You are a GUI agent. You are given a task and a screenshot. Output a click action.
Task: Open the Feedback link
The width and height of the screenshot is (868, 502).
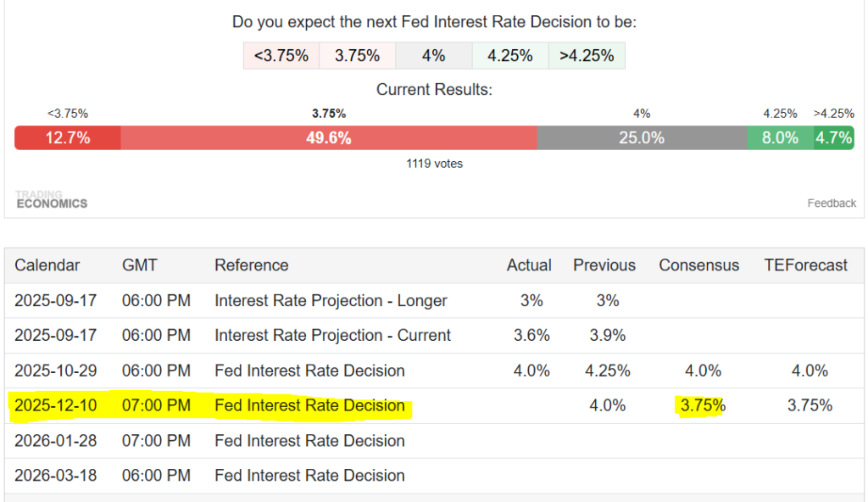point(832,204)
